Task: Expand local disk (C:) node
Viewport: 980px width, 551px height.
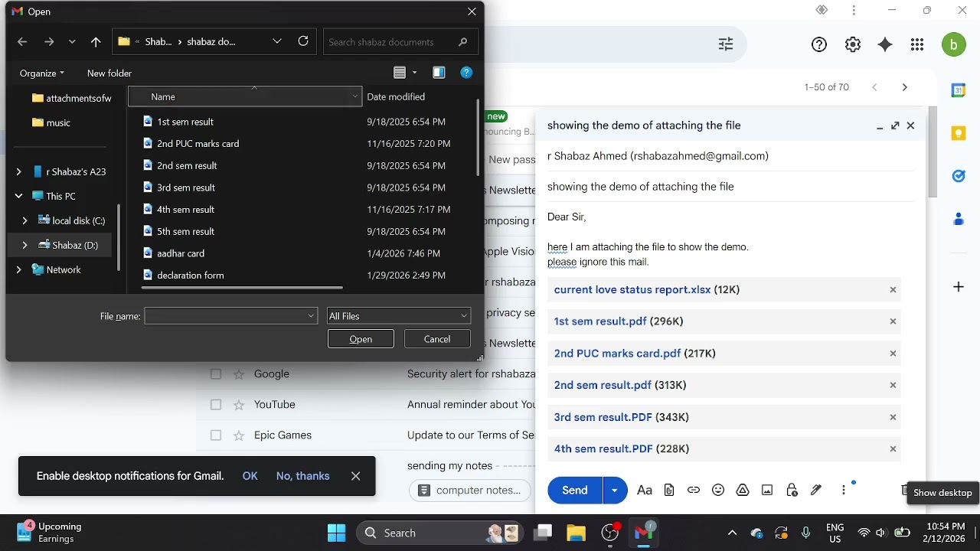Action: click(x=24, y=221)
